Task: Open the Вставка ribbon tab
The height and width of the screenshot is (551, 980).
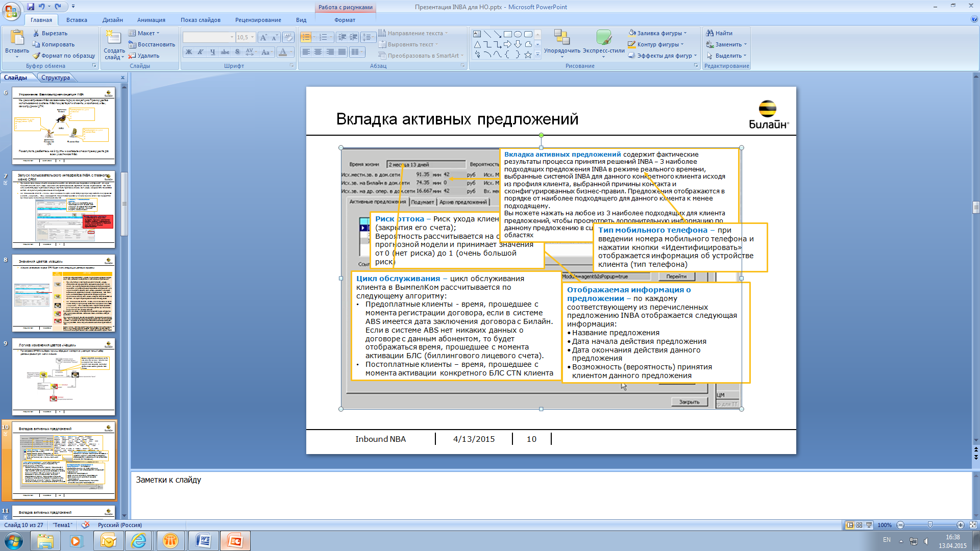Action: (x=77, y=20)
